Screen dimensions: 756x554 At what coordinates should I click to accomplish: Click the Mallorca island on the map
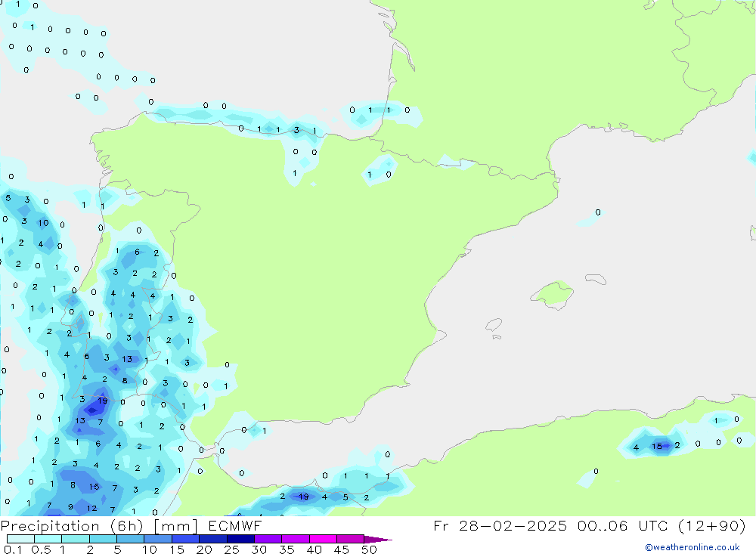pos(553,295)
